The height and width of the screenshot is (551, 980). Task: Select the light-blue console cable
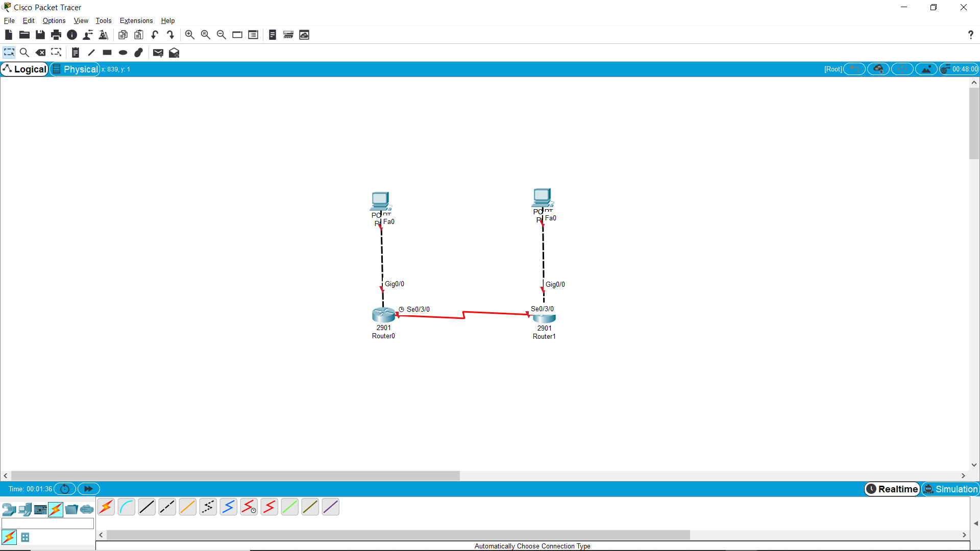click(127, 507)
